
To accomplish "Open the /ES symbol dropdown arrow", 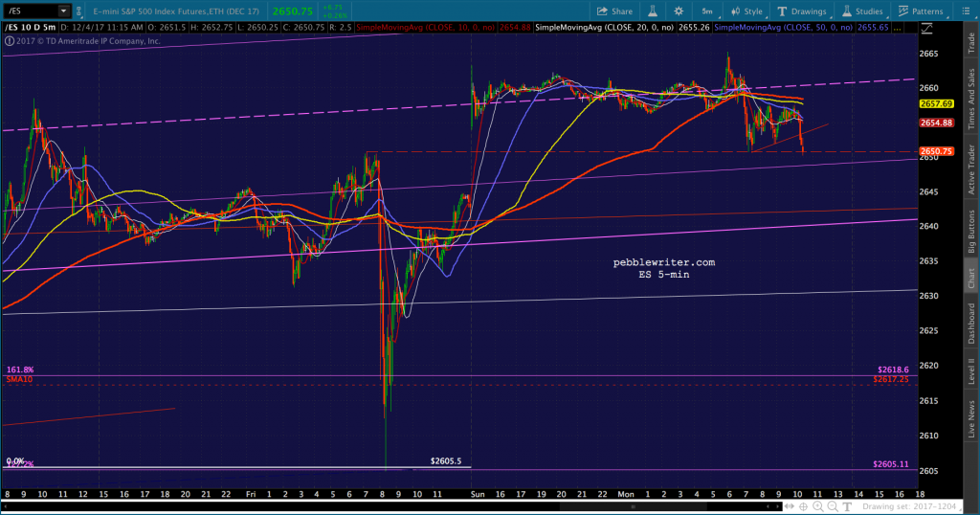I will [x=63, y=11].
